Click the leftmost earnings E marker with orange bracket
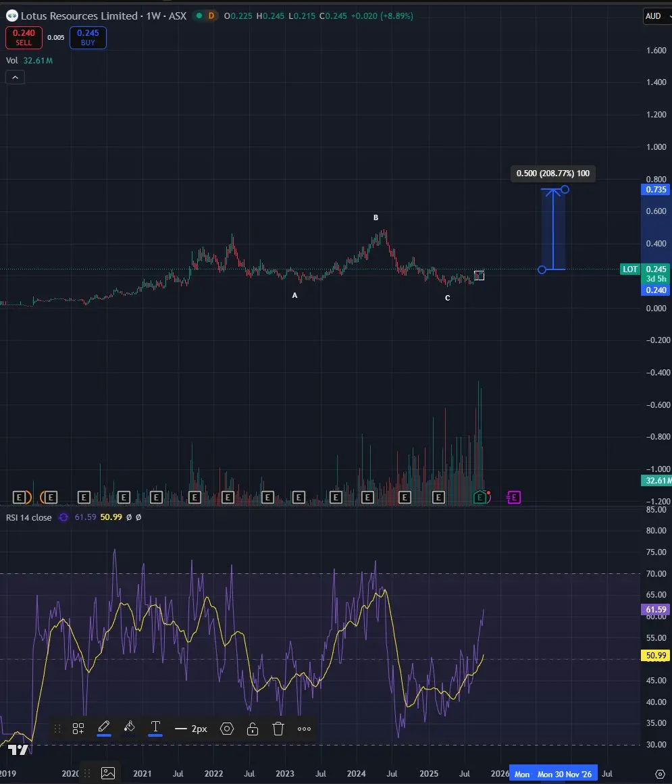672x784 pixels. click(x=20, y=497)
